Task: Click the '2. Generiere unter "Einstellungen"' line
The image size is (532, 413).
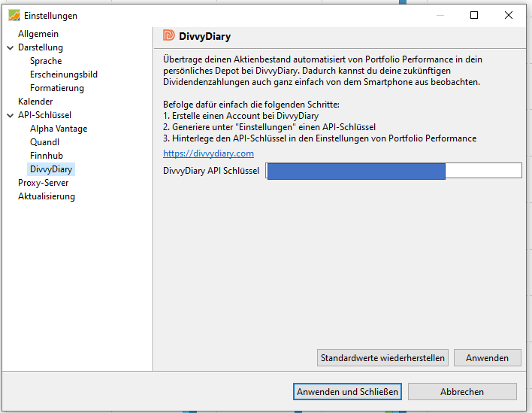Action: click(270, 127)
